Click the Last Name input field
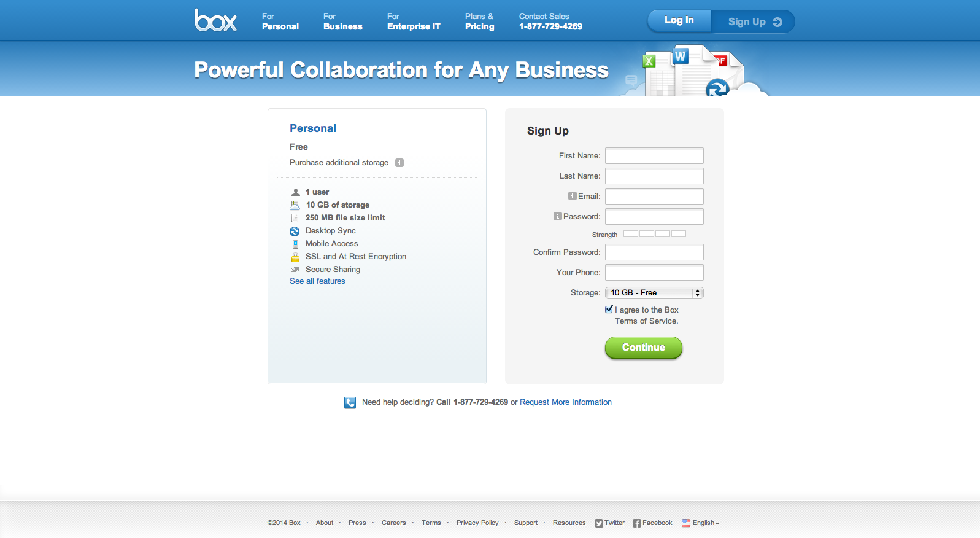This screenshot has width=980, height=538. click(x=654, y=176)
